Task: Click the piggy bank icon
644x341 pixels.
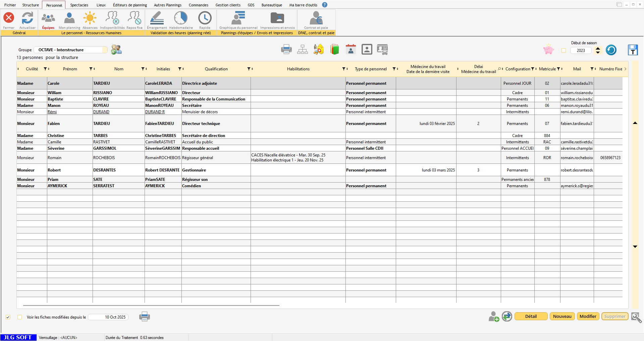Action: pyautogui.click(x=548, y=50)
